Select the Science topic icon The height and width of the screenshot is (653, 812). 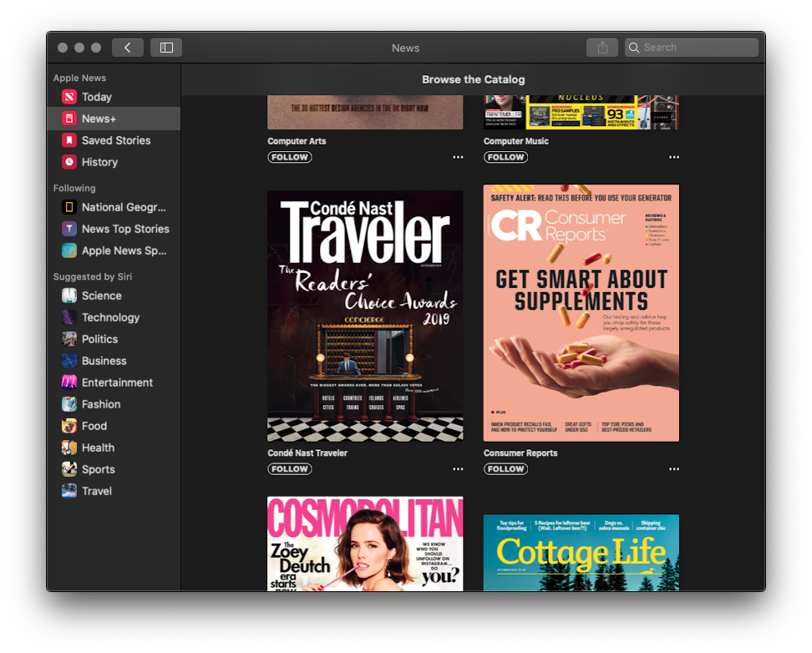click(69, 296)
